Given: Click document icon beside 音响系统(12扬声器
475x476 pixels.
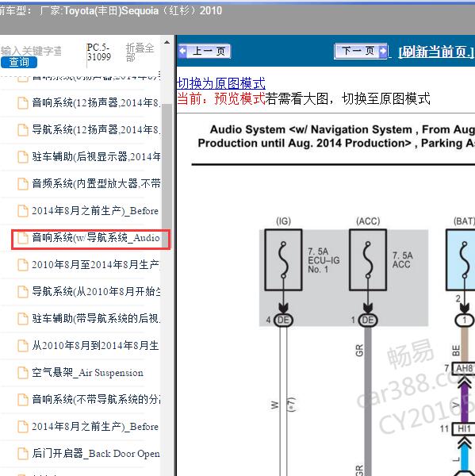Looking at the screenshot, I should [x=23, y=103].
